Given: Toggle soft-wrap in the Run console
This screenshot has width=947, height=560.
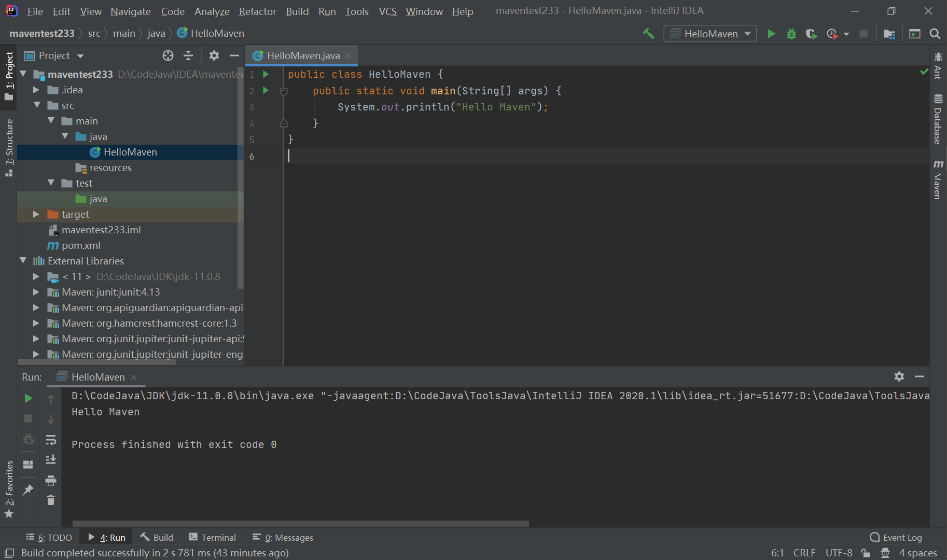Looking at the screenshot, I should pyautogui.click(x=51, y=439).
